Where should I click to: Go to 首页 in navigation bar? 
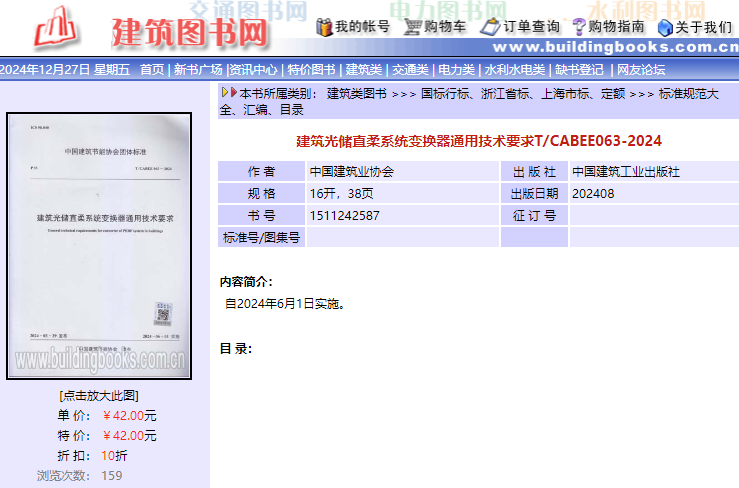152,70
